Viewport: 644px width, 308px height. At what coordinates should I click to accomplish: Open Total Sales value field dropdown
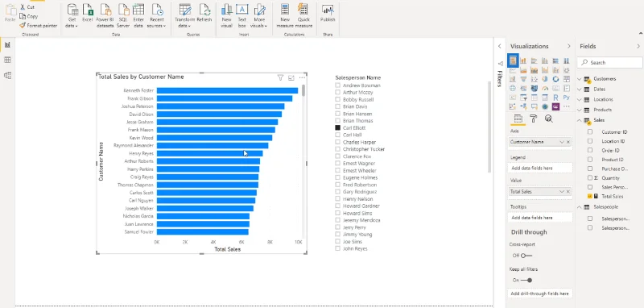tap(562, 192)
